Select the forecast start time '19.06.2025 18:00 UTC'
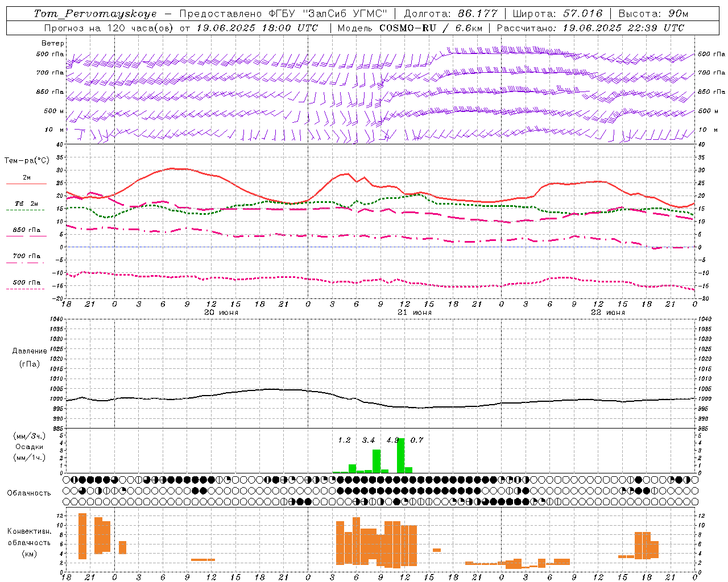The image size is (728, 582). (257, 28)
